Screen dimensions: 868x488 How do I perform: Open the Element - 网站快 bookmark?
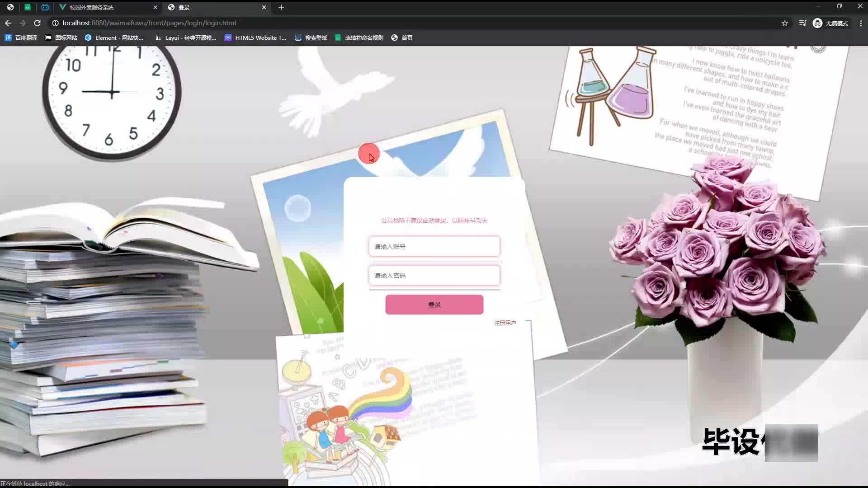[114, 38]
